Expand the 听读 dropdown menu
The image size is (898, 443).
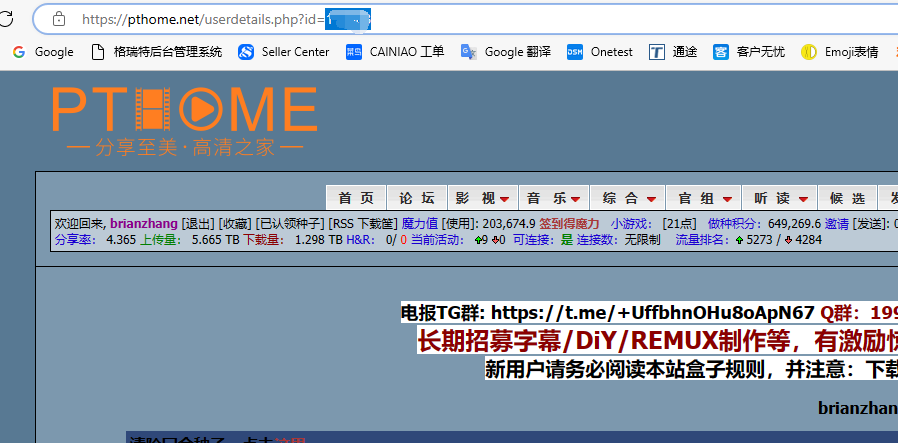click(x=780, y=198)
